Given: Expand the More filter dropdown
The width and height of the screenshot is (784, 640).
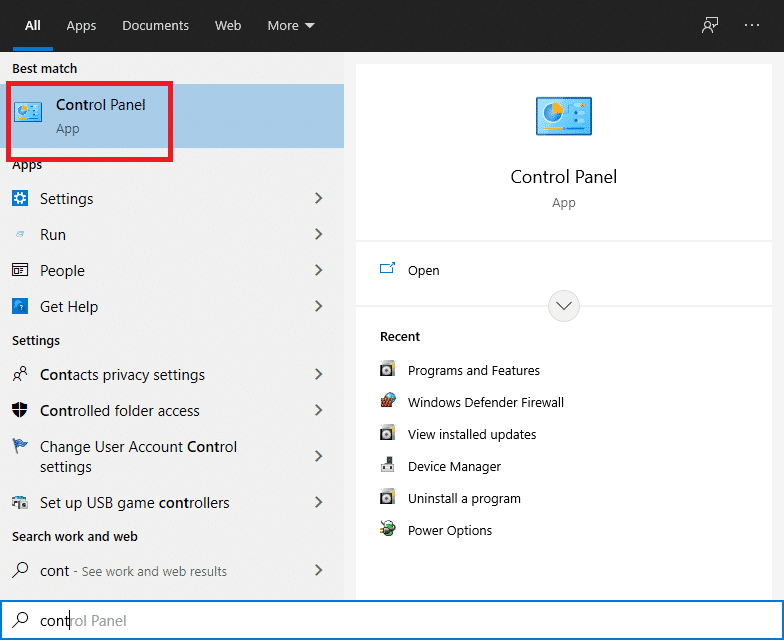Looking at the screenshot, I should 291,26.
